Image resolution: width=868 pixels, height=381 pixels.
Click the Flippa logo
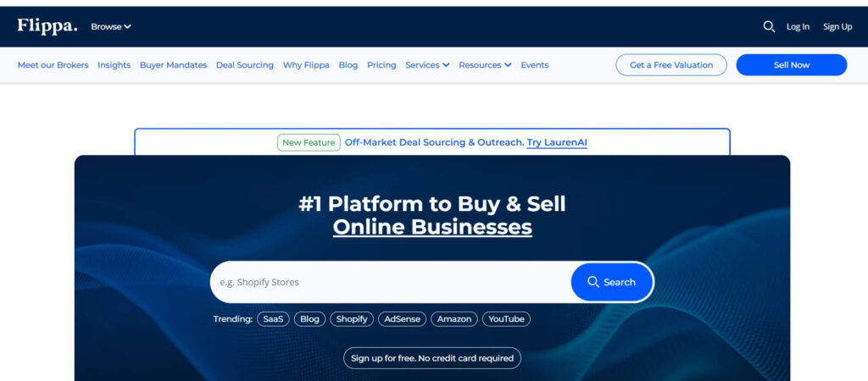47,26
